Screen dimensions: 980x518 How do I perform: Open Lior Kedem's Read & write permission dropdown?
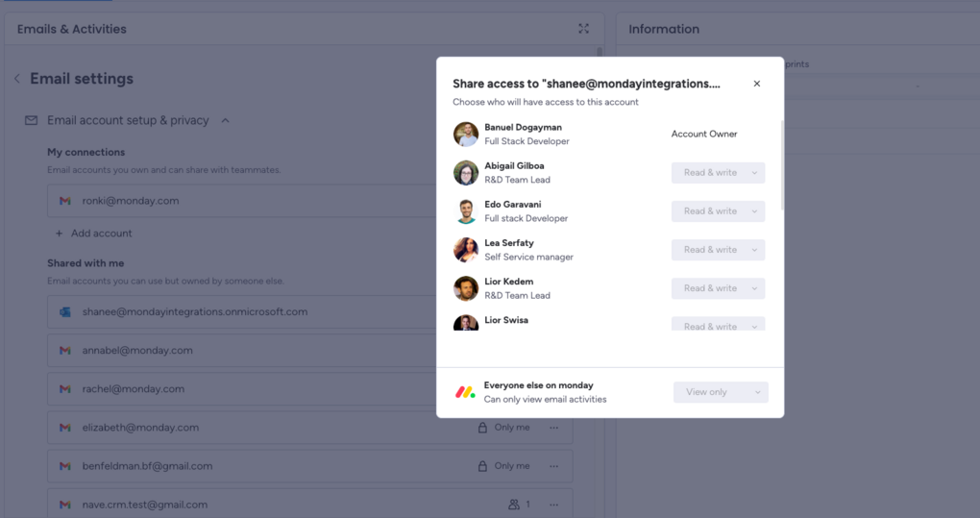point(718,288)
